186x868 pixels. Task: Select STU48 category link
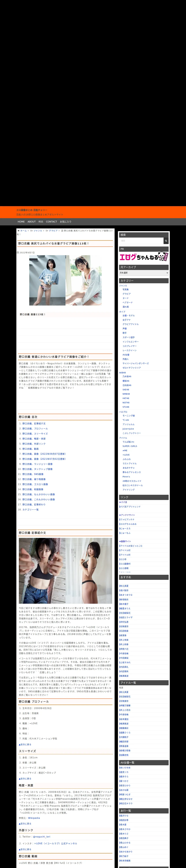coord(126,407)
